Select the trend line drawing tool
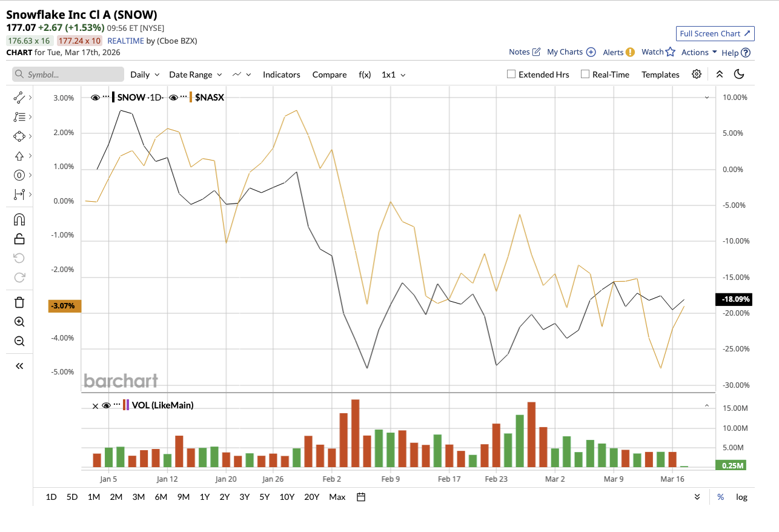Image resolution: width=779 pixels, height=532 pixels. [19, 97]
